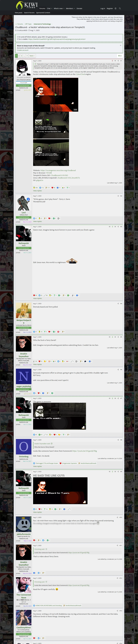Open the Blizzard screenshot in post #9
This screenshot has width=138, height=644.
click(x=60, y=491)
